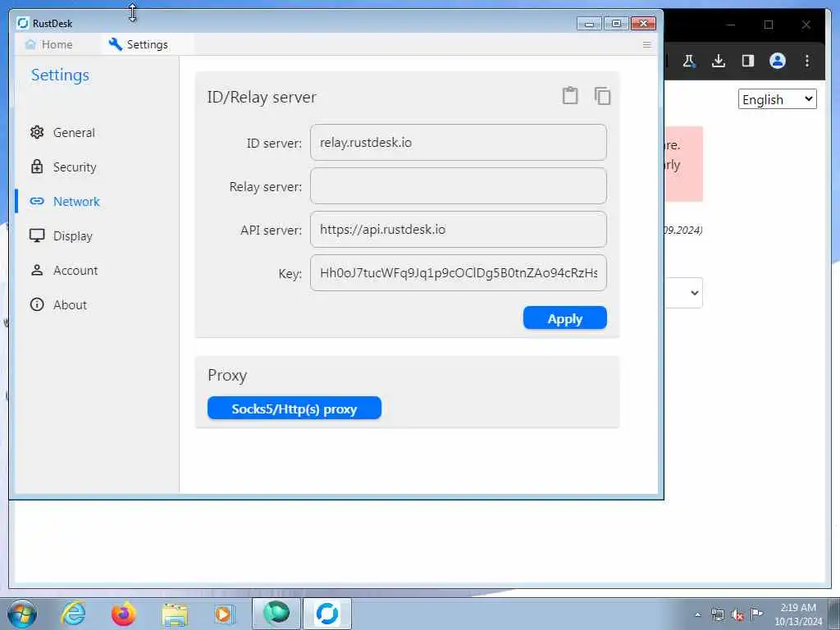Open browser downloads icon
Image resolution: width=840 pixels, height=630 pixels.
(x=719, y=61)
